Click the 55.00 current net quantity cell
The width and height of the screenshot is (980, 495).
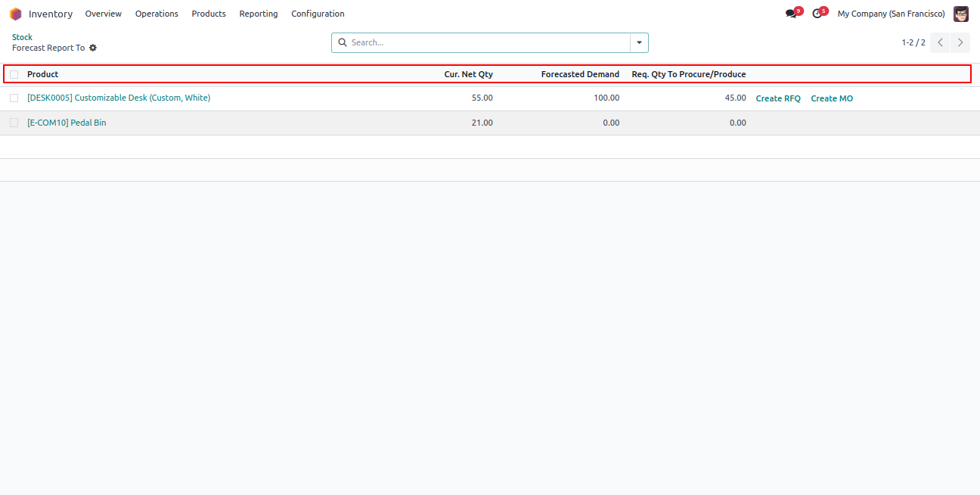pos(482,98)
